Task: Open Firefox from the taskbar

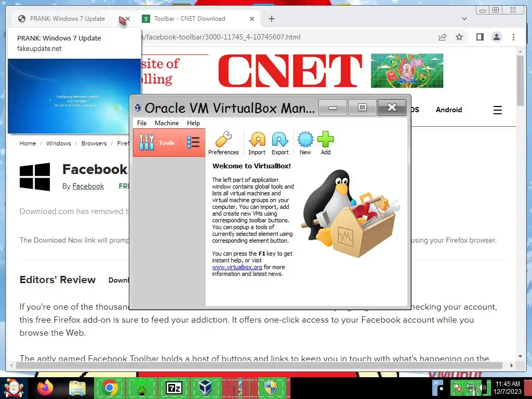Action: click(x=46, y=388)
